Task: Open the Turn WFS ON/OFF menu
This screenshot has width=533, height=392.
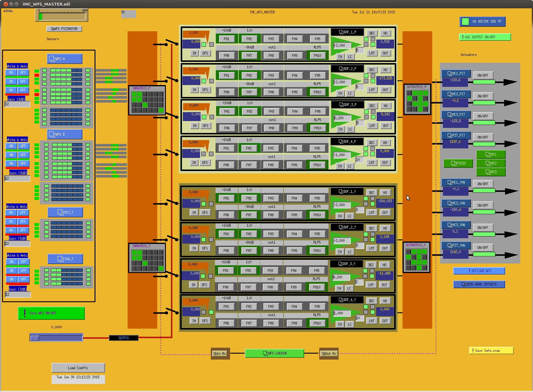Action: (x=51, y=313)
